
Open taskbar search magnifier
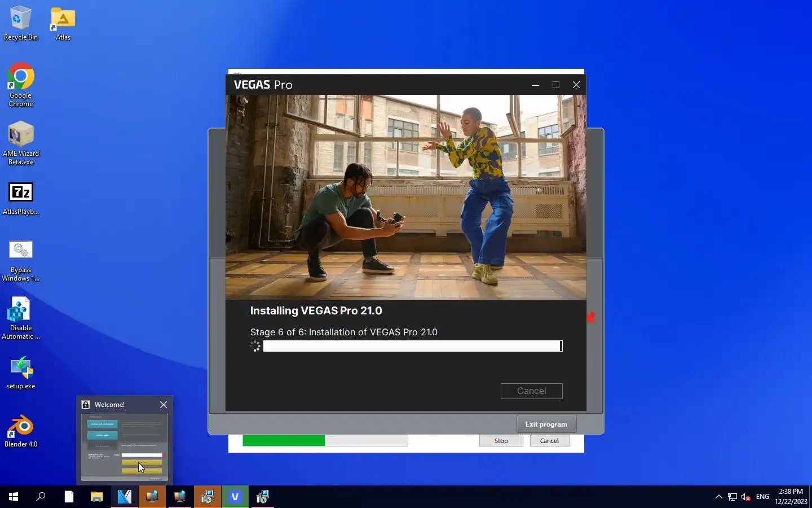[41, 497]
